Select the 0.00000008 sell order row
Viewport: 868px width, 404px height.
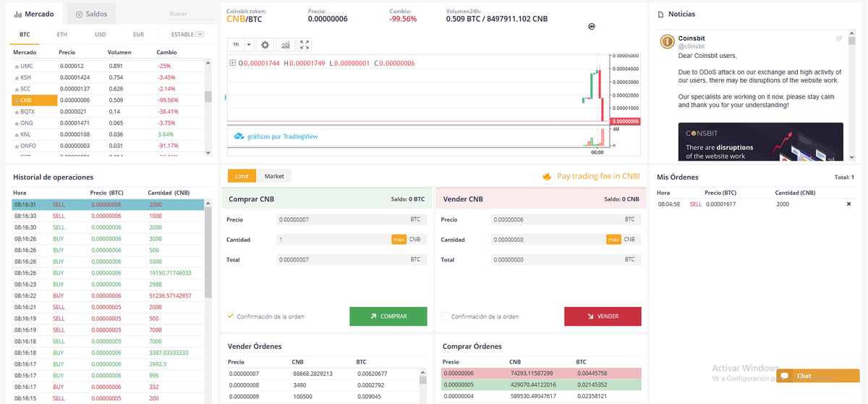click(x=323, y=385)
